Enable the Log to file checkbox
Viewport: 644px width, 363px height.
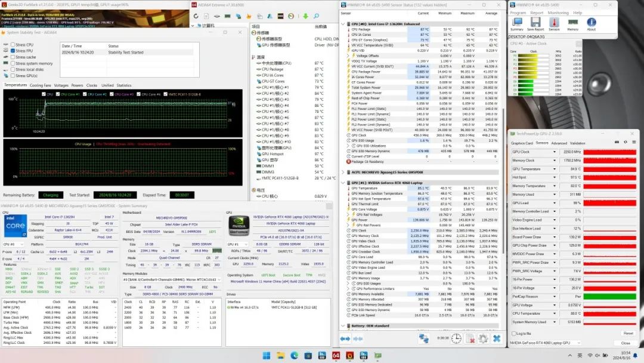point(515,333)
